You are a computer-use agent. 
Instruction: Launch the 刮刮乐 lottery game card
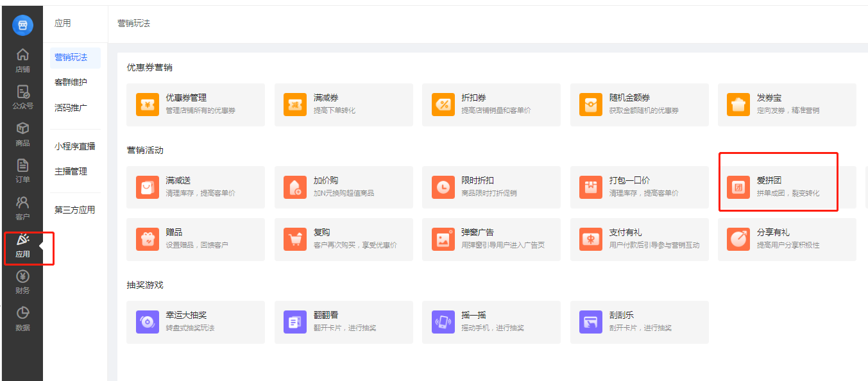(x=639, y=322)
